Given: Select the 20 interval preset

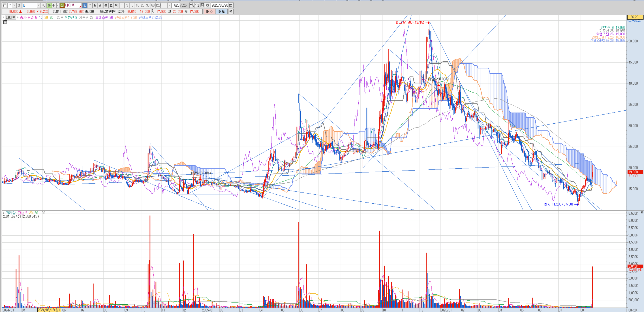Looking at the screenshot, I should click(142, 5).
